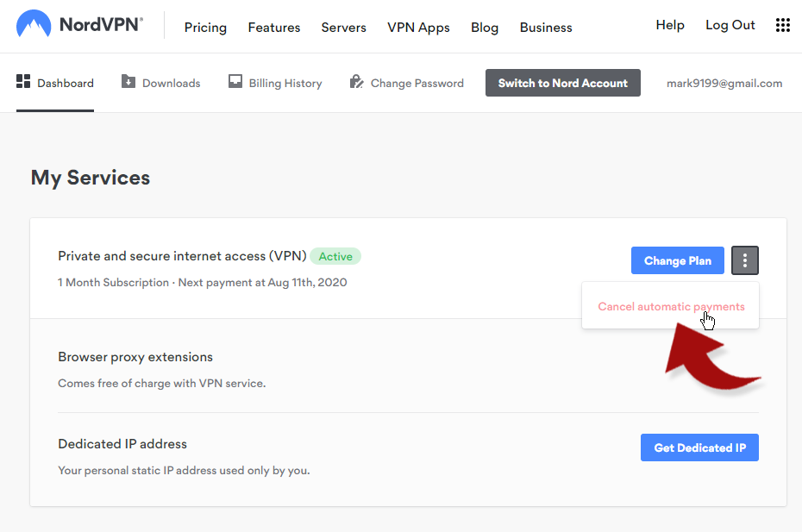802x532 pixels.
Task: Toggle the three-dot options menu button
Action: (745, 260)
